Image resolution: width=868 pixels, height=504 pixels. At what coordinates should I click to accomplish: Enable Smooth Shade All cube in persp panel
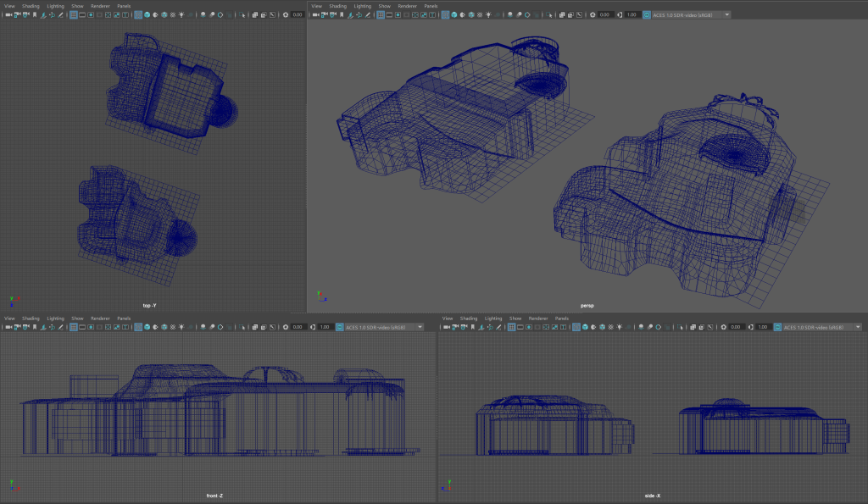(x=453, y=14)
